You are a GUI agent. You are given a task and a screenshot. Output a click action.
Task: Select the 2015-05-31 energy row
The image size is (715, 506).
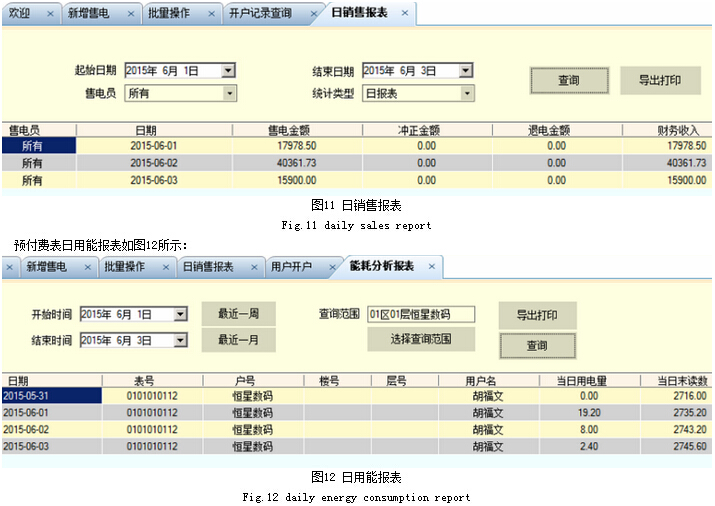pyautogui.click(x=357, y=396)
